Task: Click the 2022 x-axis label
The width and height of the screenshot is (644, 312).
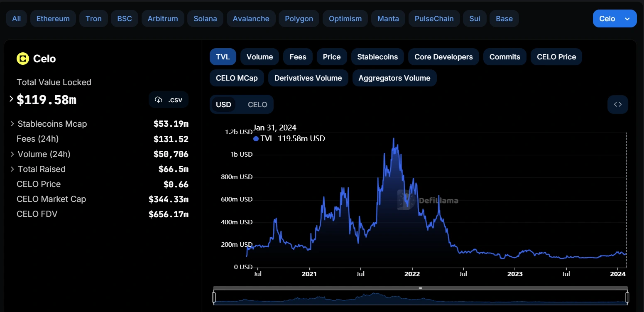Action: [412, 274]
